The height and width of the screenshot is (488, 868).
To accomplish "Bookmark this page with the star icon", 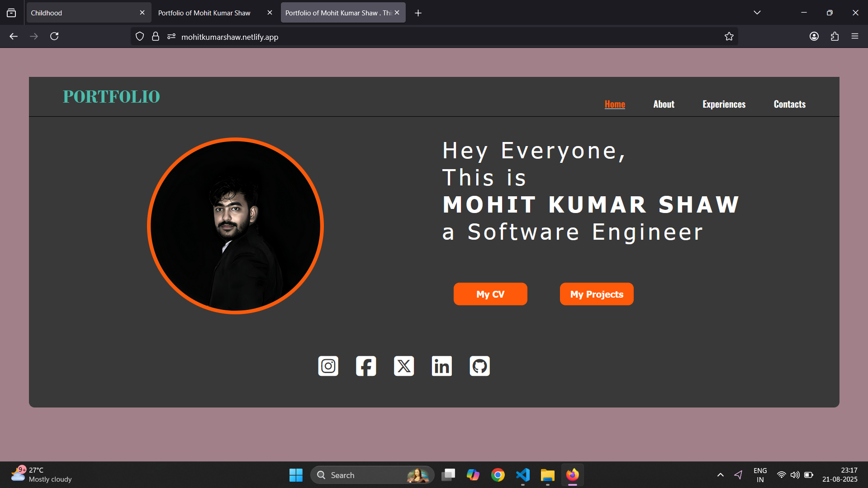I will [729, 37].
